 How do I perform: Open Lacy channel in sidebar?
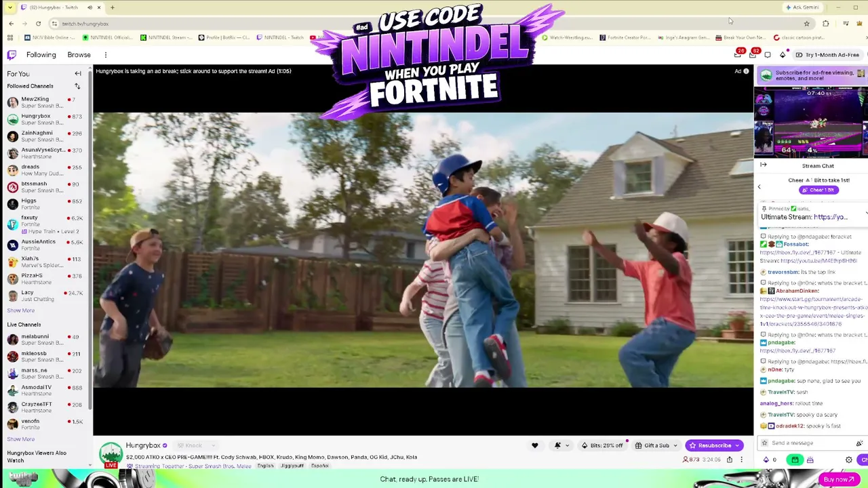pyautogui.click(x=45, y=296)
